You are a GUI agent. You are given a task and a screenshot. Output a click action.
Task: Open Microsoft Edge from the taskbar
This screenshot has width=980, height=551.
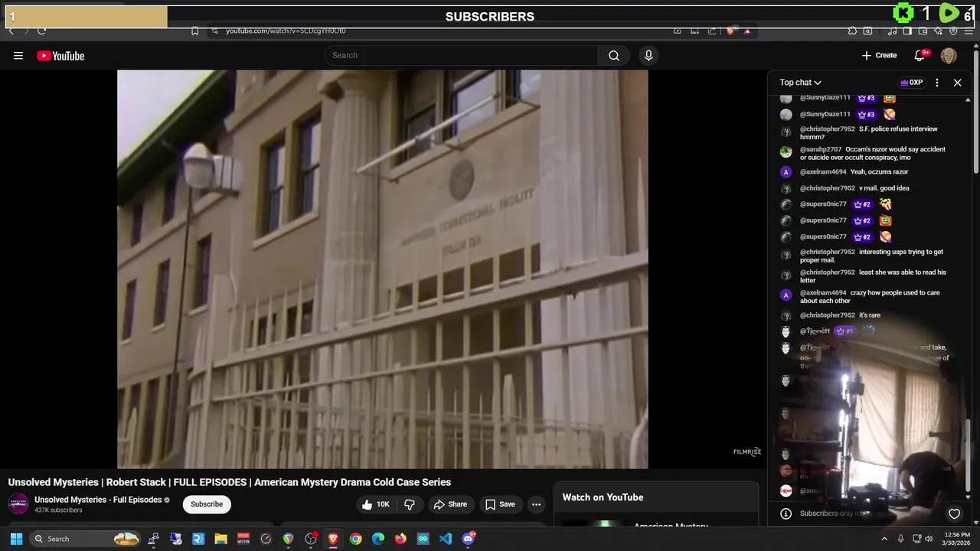click(378, 539)
